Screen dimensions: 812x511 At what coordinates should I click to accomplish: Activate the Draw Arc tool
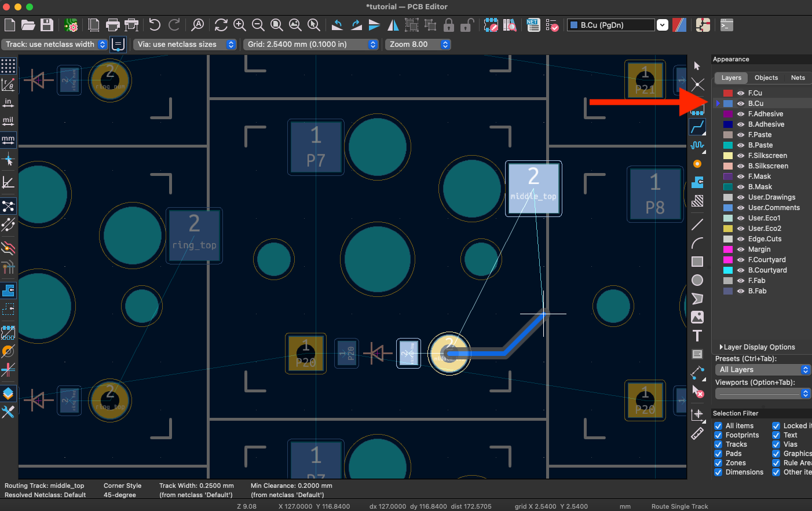point(697,242)
